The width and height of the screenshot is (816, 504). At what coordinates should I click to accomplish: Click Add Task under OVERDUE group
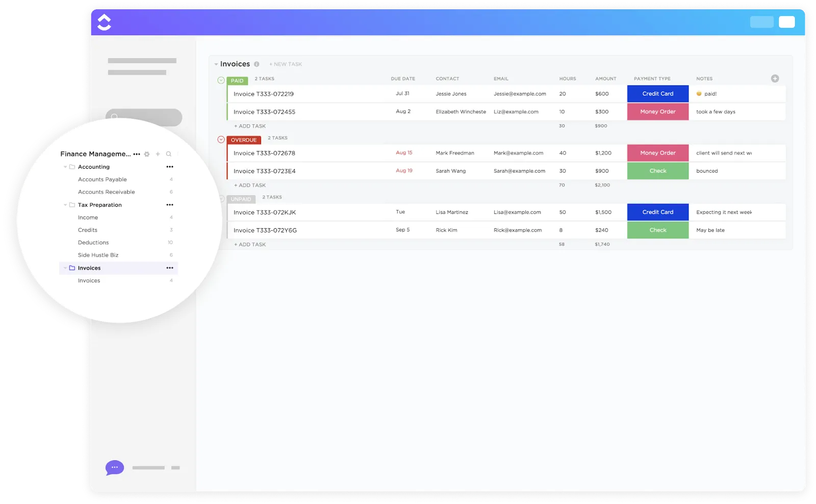(250, 185)
